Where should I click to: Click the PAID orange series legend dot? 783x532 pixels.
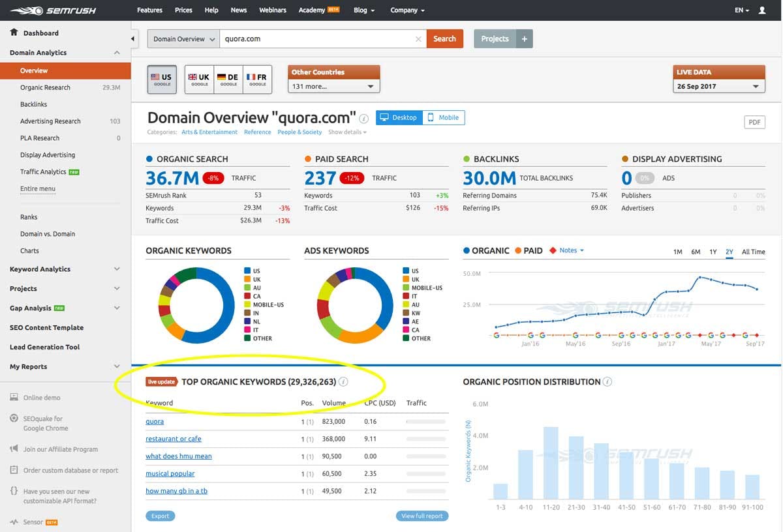pyautogui.click(x=518, y=250)
